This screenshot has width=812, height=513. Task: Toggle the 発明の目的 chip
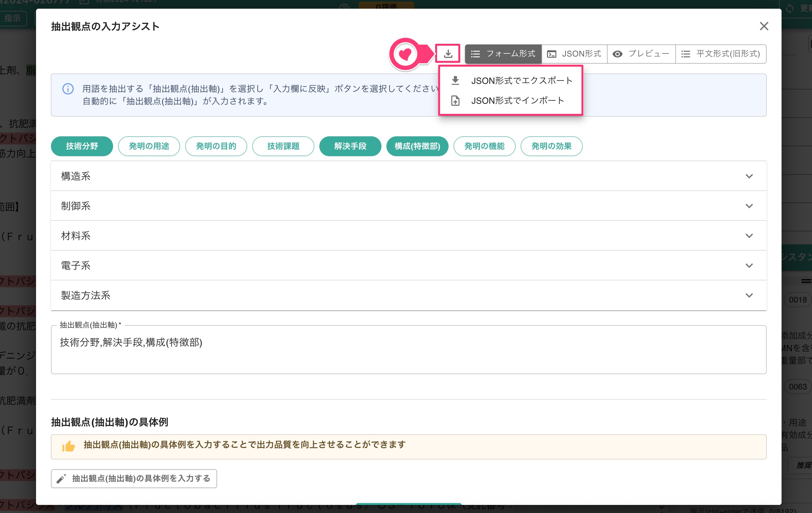coord(216,146)
